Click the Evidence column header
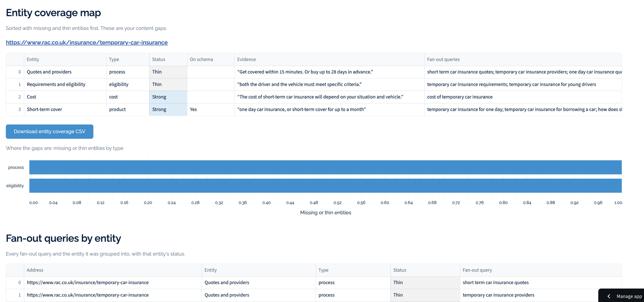Image resolution: width=644 pixels, height=302 pixels. 329,60
